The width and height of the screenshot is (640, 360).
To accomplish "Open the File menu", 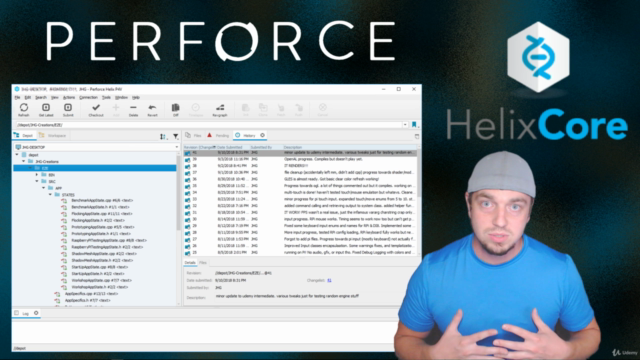I will (x=17, y=98).
